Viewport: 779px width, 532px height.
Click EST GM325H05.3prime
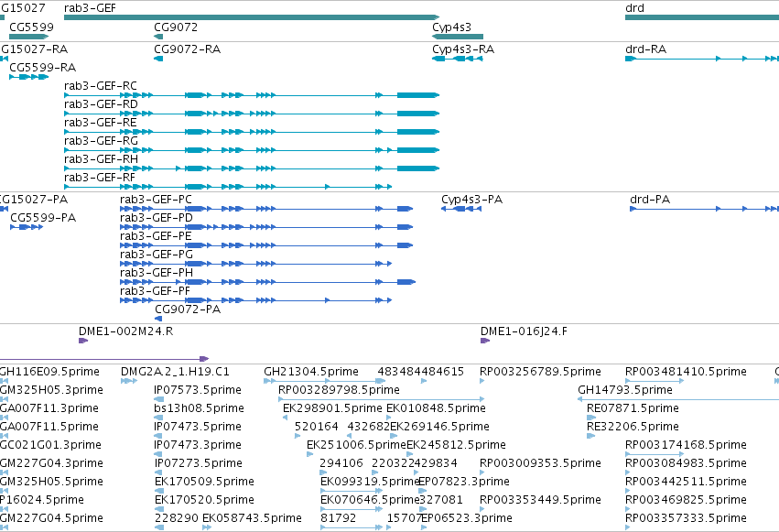[x=4, y=399]
